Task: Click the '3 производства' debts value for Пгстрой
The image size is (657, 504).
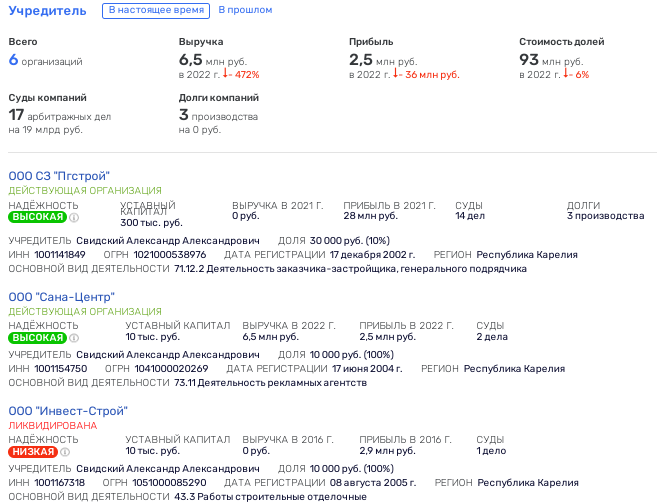Action: click(605, 216)
